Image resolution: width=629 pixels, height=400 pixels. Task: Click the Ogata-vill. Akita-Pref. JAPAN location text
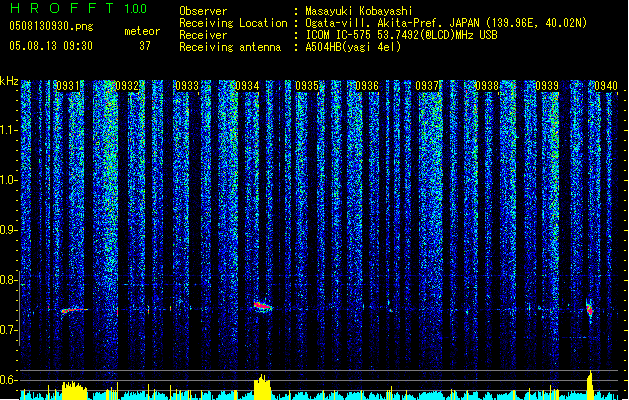446,23
